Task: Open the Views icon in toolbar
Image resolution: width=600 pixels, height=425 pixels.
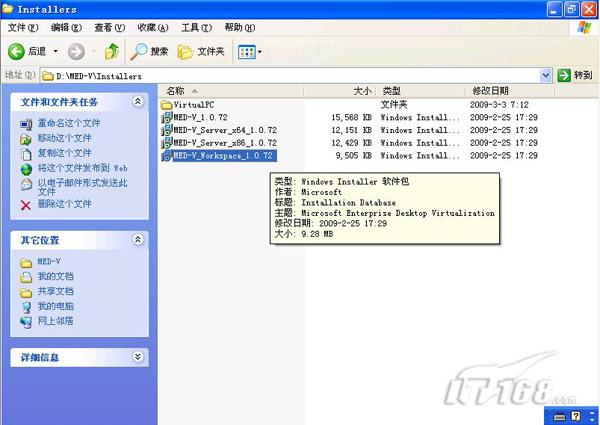Action: 246,52
